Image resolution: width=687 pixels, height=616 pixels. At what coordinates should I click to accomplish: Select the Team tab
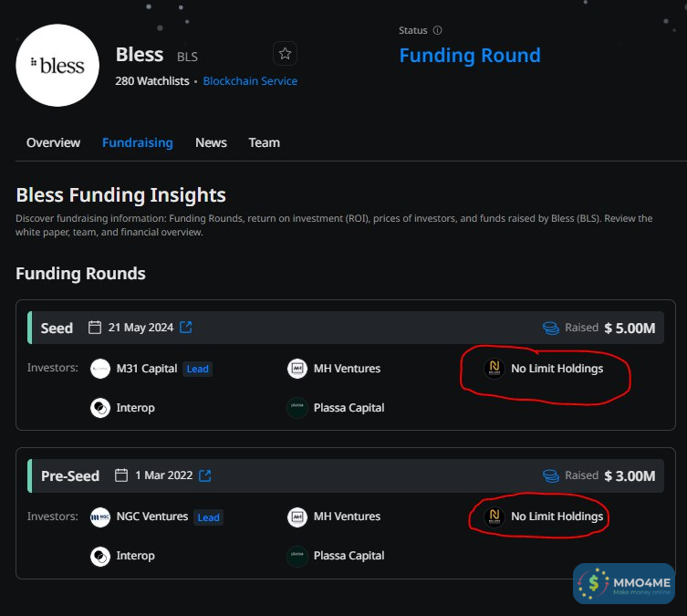(x=265, y=142)
